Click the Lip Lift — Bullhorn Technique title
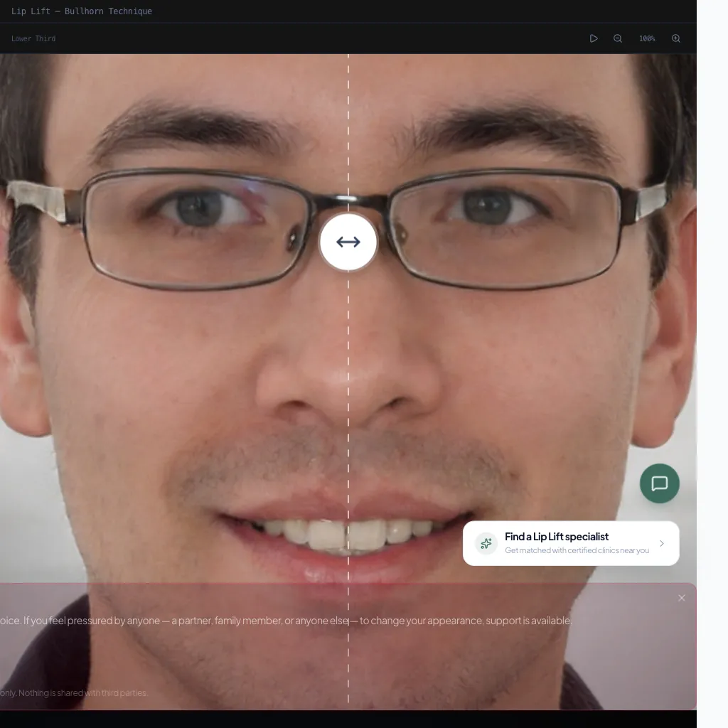 (x=82, y=11)
